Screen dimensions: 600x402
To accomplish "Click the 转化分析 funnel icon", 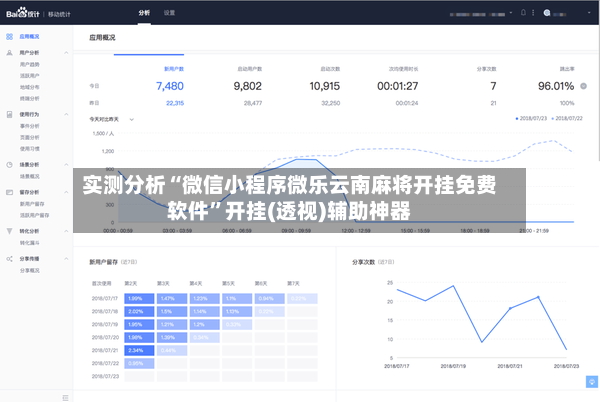I will [x=10, y=231].
